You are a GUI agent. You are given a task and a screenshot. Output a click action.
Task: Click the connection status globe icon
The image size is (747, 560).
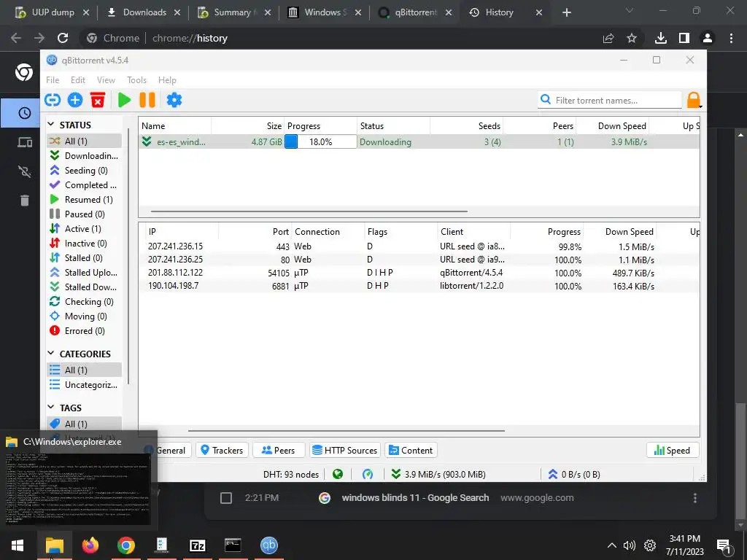[338, 474]
